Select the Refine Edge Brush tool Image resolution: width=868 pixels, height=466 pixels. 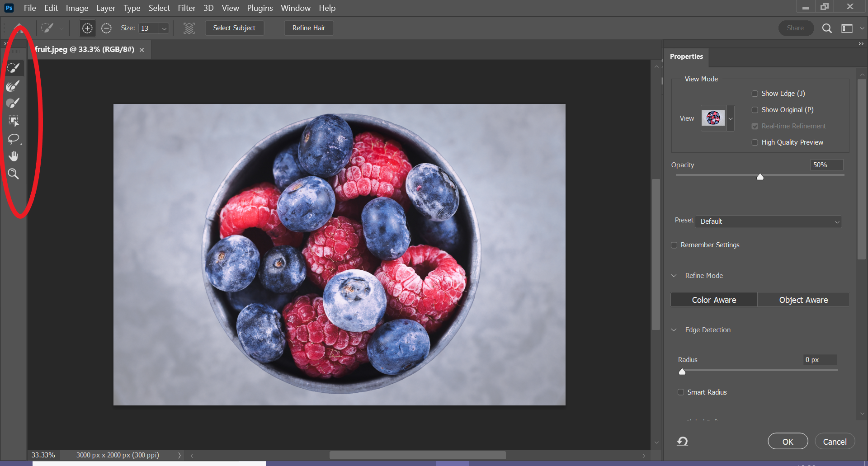point(14,86)
